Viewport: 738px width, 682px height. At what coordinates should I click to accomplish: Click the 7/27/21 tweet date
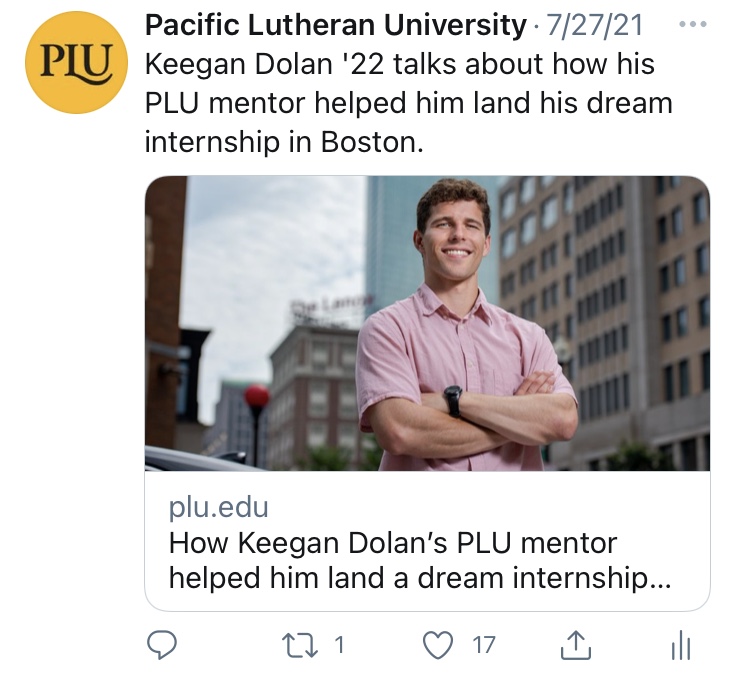pyautogui.click(x=594, y=25)
